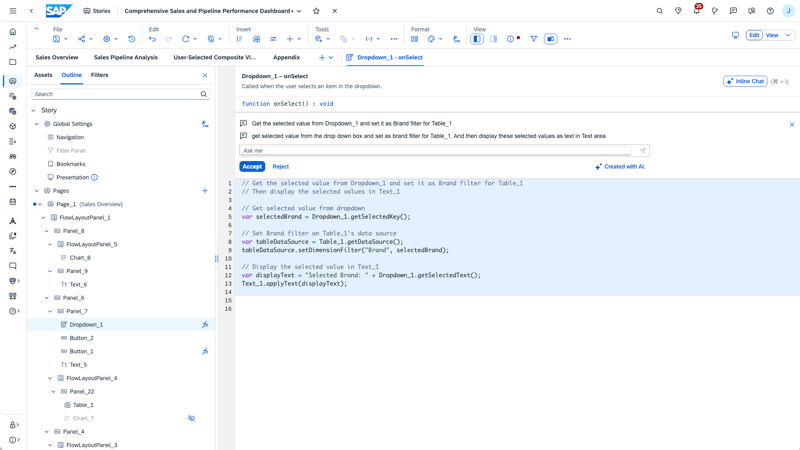Viewport: 800px width, 450px height.
Task: Click the version history icon
Action: (x=132, y=39)
